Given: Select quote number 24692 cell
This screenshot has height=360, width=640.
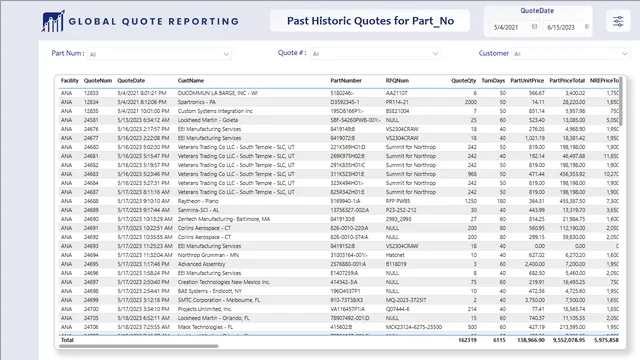Looking at the screenshot, I should 91,237.
